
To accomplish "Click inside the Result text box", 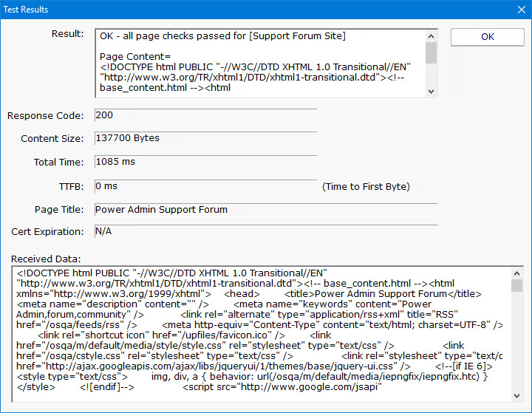I will click(x=259, y=63).
